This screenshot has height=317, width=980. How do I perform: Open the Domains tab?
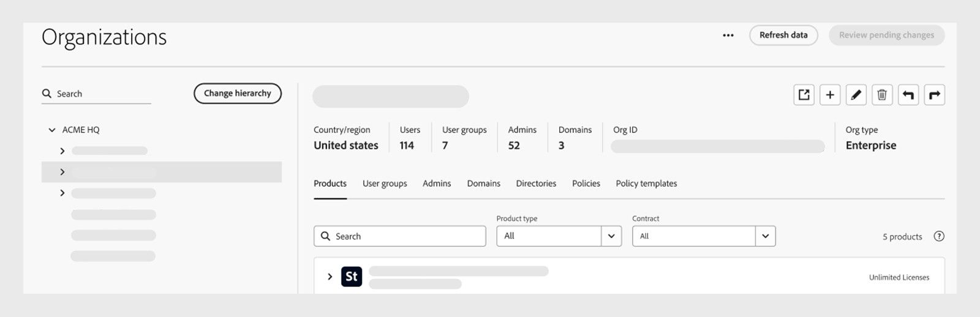(484, 184)
